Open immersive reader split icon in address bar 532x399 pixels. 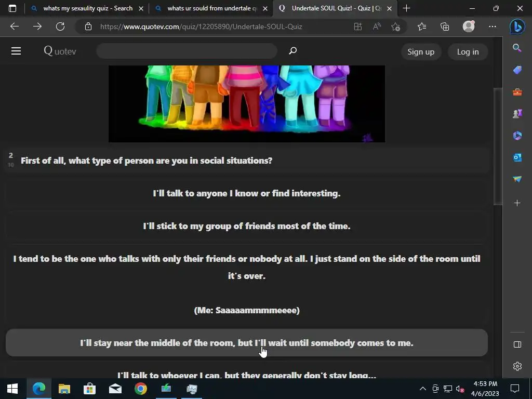[357, 26]
